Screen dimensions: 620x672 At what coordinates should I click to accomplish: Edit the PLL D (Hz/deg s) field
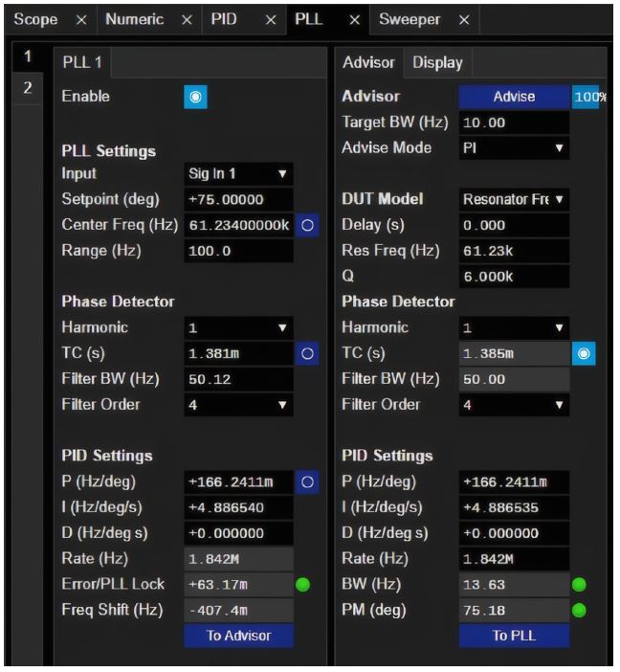pyautogui.click(x=238, y=533)
